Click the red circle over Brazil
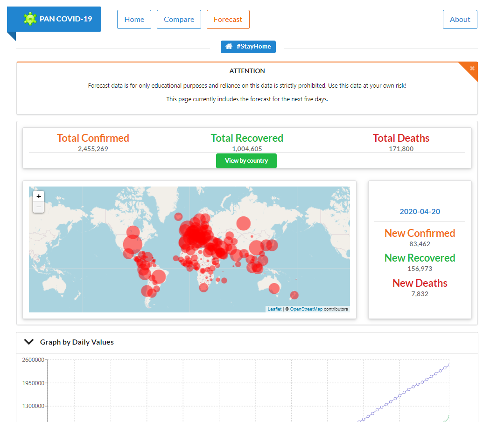 tap(159, 277)
